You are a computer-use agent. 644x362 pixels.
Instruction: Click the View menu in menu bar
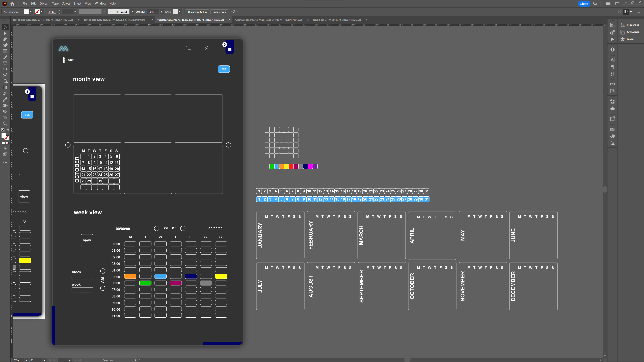(x=88, y=4)
